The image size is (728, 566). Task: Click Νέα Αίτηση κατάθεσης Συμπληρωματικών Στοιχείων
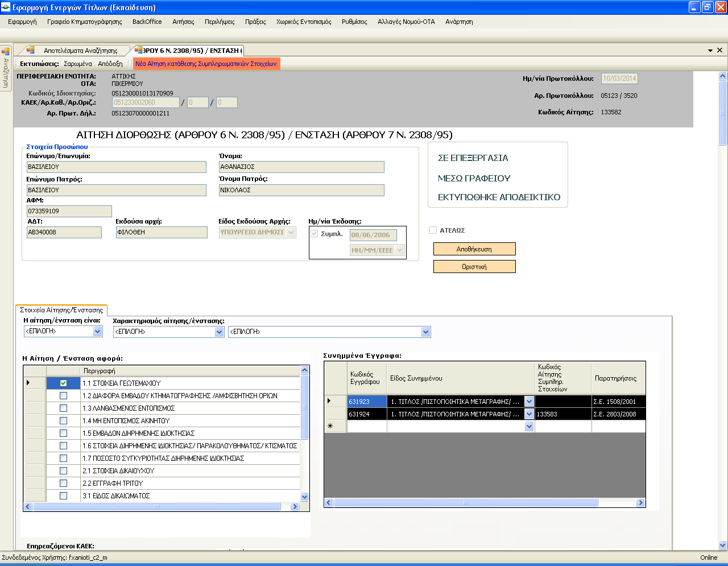pyautogui.click(x=206, y=64)
